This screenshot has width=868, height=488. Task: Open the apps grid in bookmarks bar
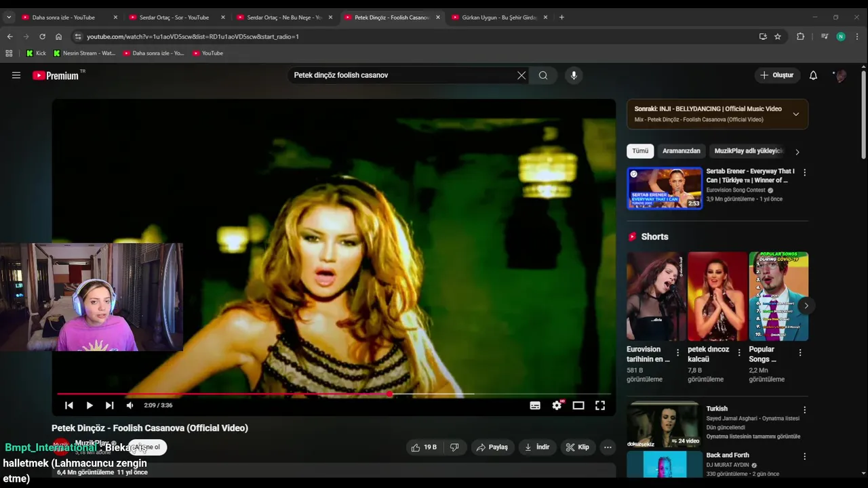pyautogui.click(x=9, y=53)
